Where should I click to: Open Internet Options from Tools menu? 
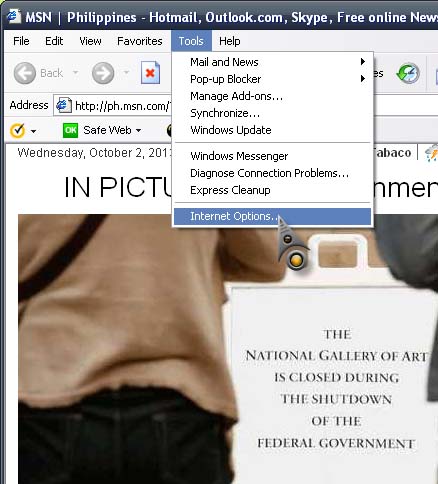272,216
